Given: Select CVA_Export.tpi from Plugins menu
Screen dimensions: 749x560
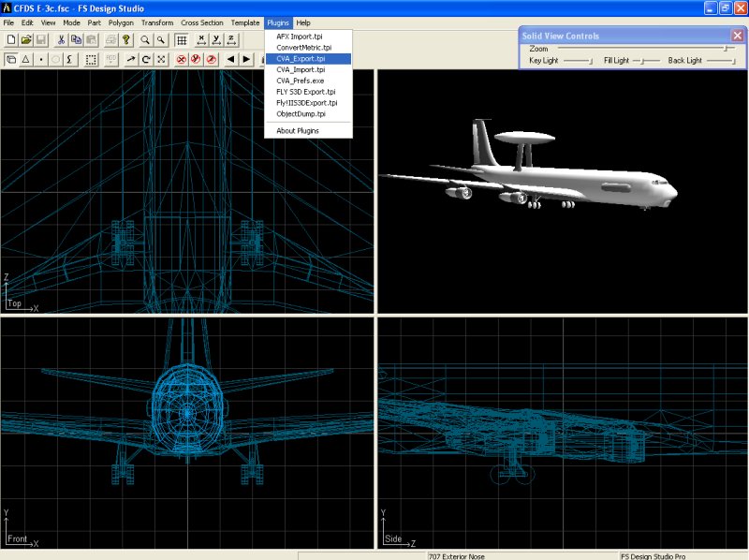Looking at the screenshot, I should (301, 58).
